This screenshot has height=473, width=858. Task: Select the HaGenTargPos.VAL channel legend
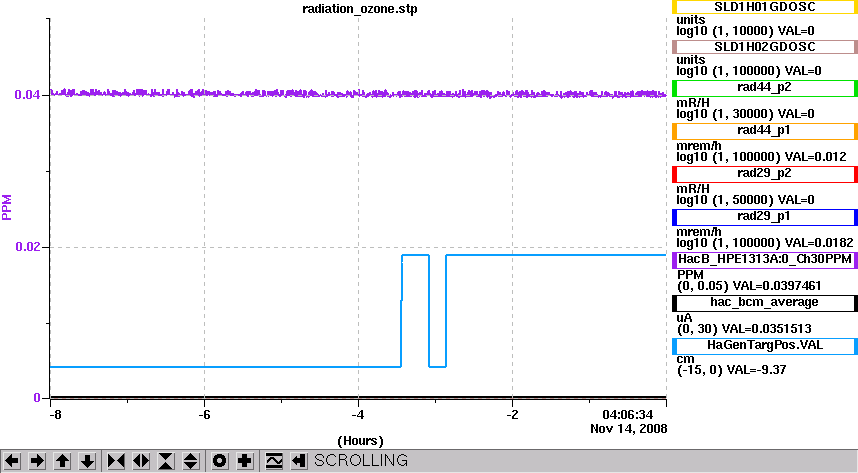coord(764,346)
